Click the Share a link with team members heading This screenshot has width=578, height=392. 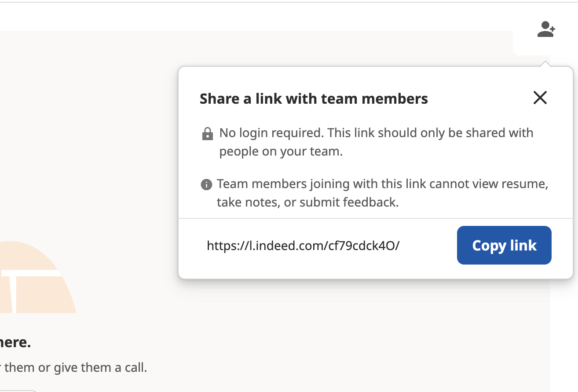pos(314,99)
